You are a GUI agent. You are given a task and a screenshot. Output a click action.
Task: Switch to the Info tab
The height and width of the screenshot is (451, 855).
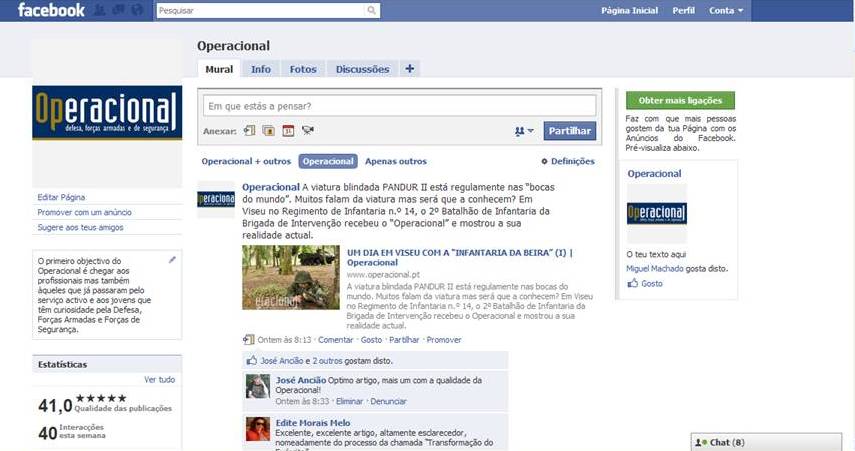[261, 69]
